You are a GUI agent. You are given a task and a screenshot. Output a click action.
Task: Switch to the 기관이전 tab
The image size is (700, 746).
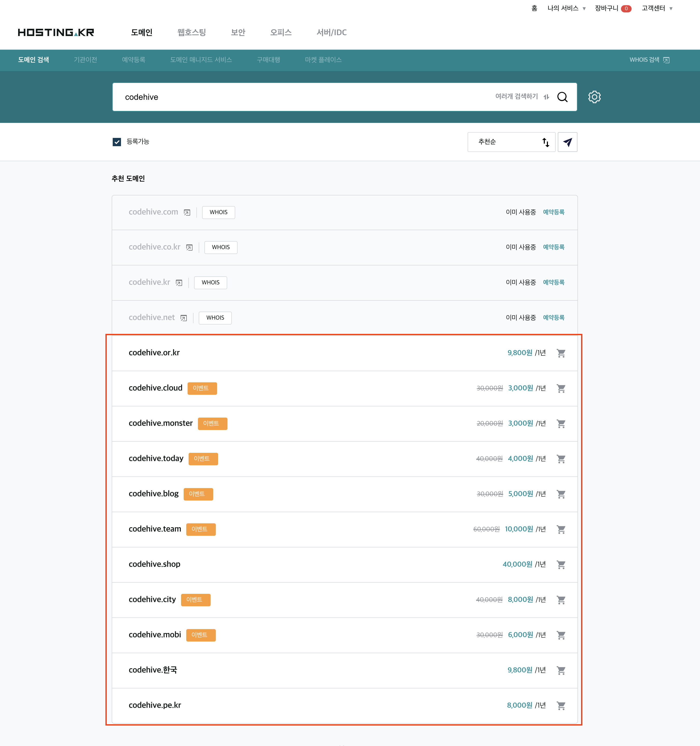pos(85,60)
